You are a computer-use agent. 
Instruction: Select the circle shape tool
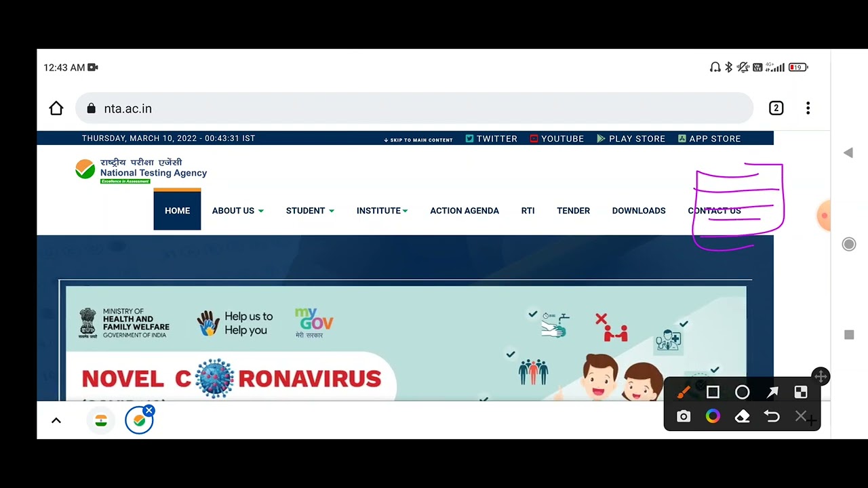pyautogui.click(x=743, y=392)
